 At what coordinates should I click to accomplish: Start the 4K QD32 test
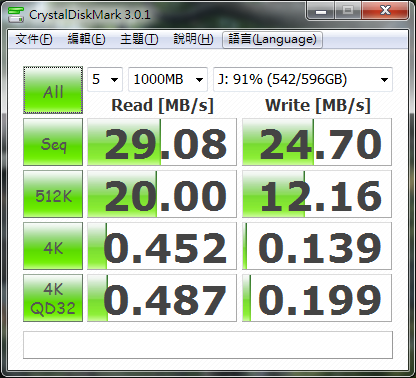coord(53,298)
